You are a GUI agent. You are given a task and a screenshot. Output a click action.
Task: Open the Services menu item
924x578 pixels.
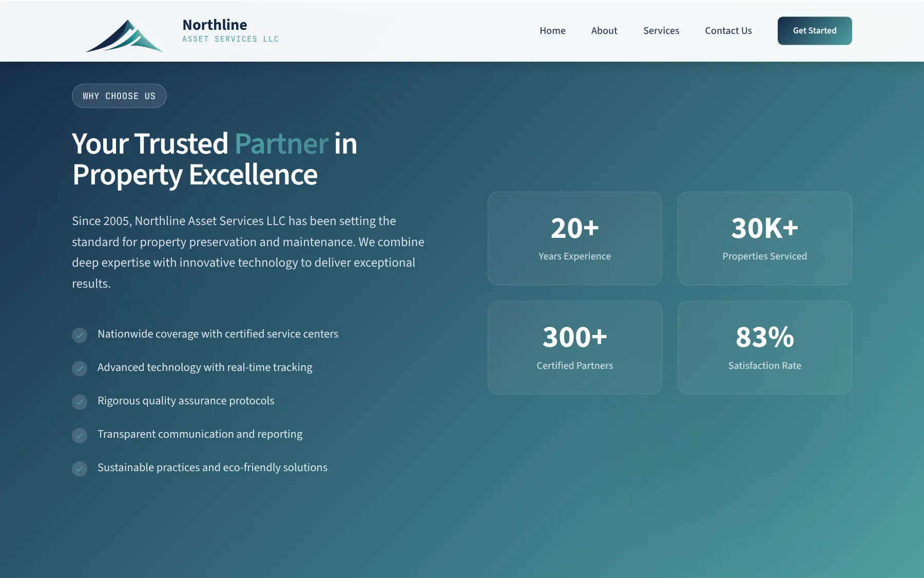click(661, 31)
